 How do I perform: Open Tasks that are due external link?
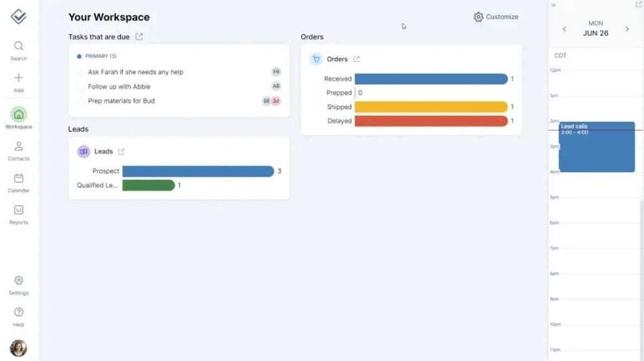point(139,37)
